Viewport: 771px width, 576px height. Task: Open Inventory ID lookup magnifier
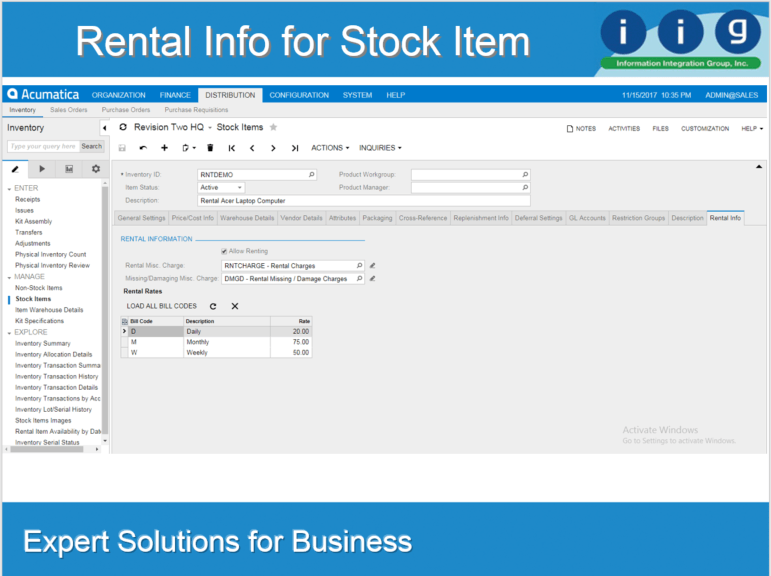tap(311, 175)
